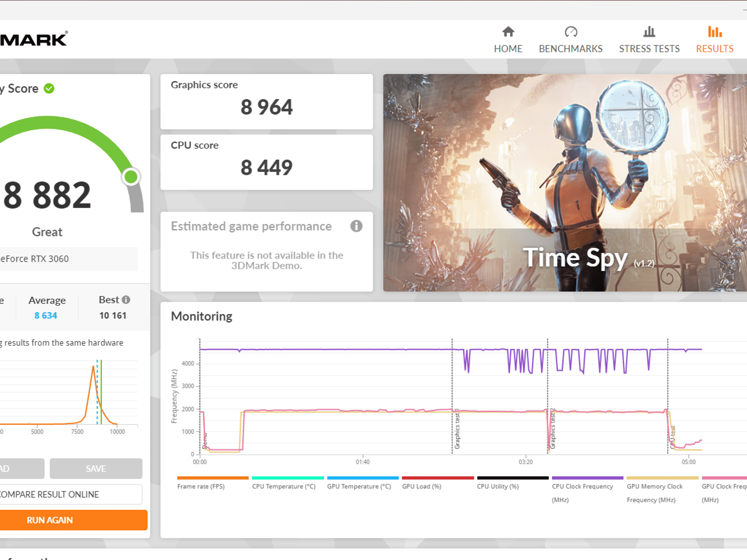The height and width of the screenshot is (560, 747).
Task: Open the Home tab
Action: click(x=508, y=39)
